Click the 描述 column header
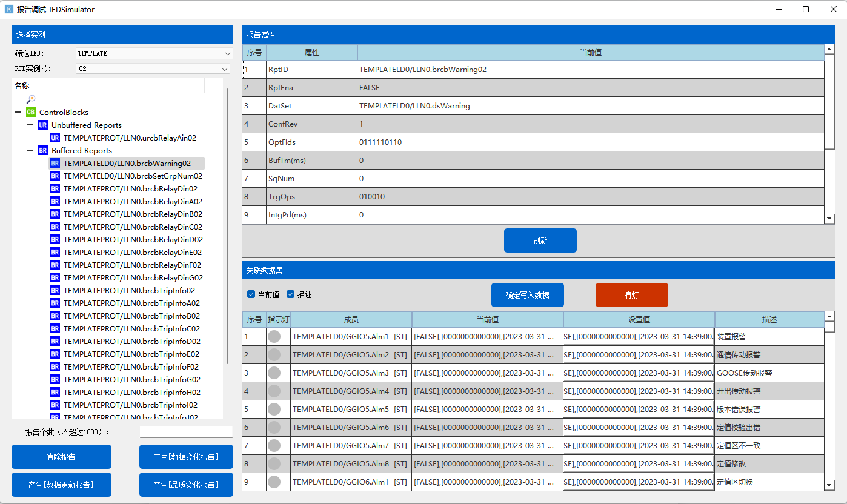 [769, 319]
